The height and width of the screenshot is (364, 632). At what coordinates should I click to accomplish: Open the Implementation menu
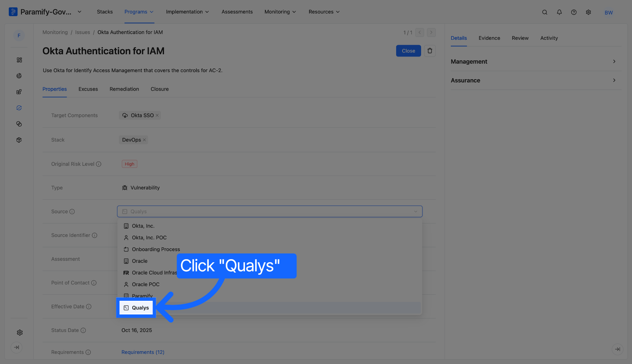pos(187,12)
